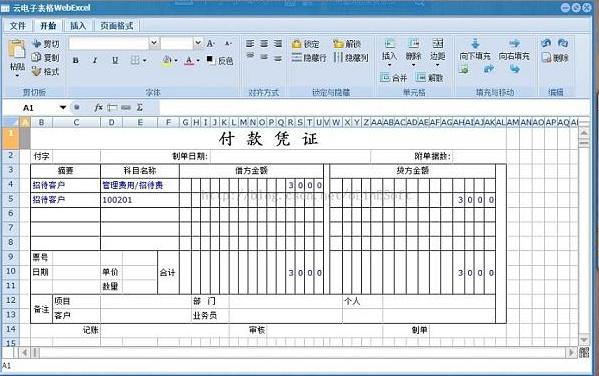Screen dimensions: 599x376
Task: Click the 解锁 unlock button
Action: (347, 44)
